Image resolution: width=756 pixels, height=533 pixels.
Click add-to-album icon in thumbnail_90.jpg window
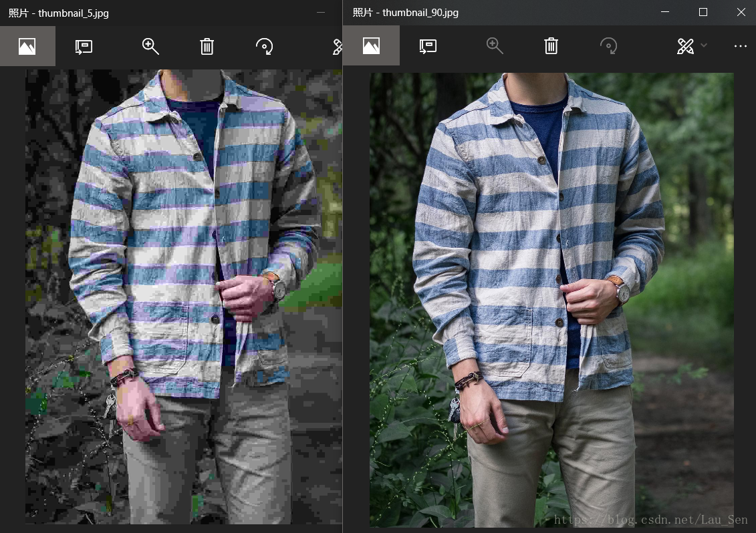(x=428, y=46)
